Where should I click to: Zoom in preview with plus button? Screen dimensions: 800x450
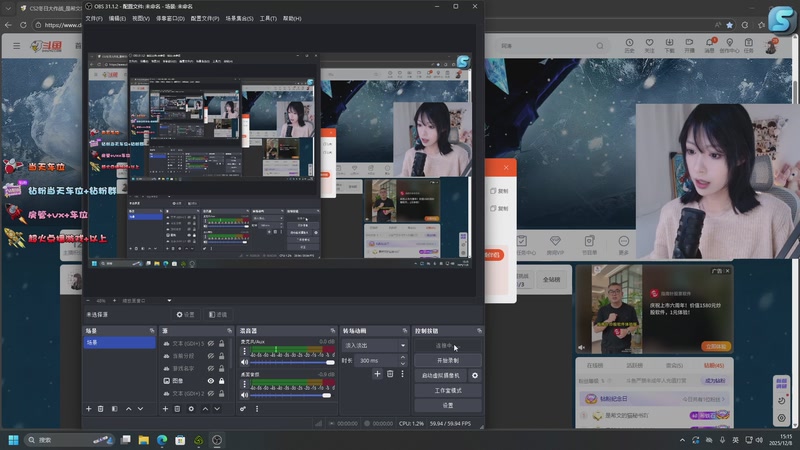[114, 301]
